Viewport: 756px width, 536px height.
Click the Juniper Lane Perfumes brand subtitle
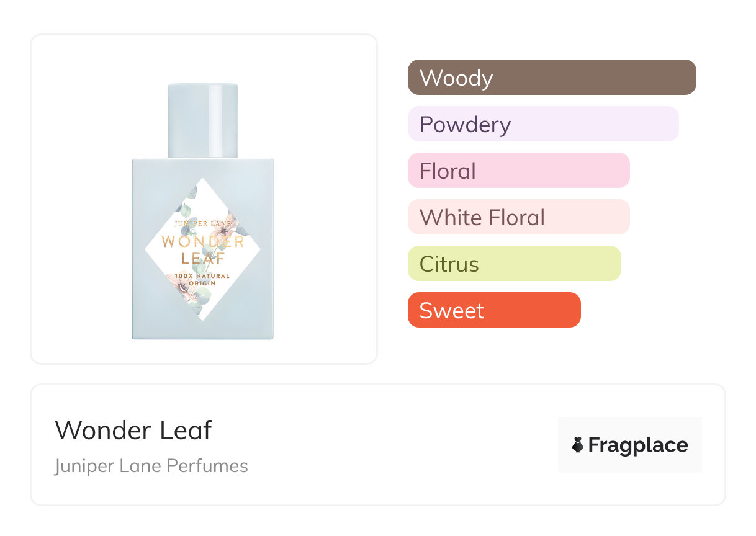(151, 466)
